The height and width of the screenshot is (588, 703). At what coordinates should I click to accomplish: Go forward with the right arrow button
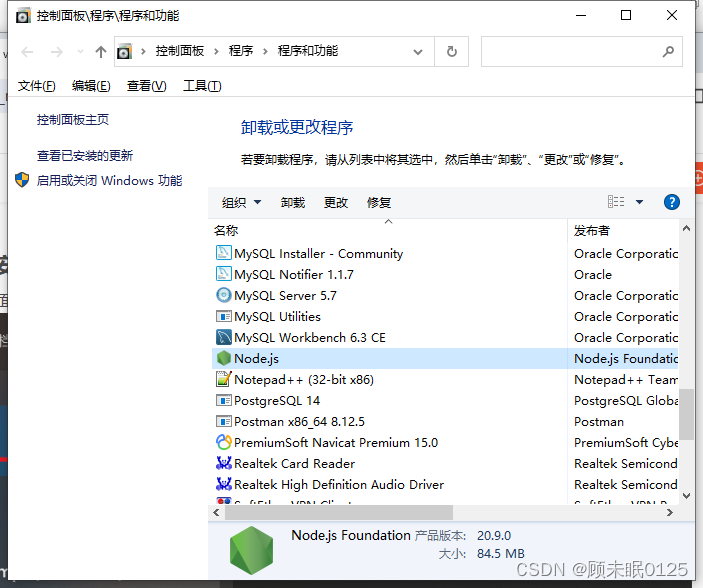tap(57, 52)
